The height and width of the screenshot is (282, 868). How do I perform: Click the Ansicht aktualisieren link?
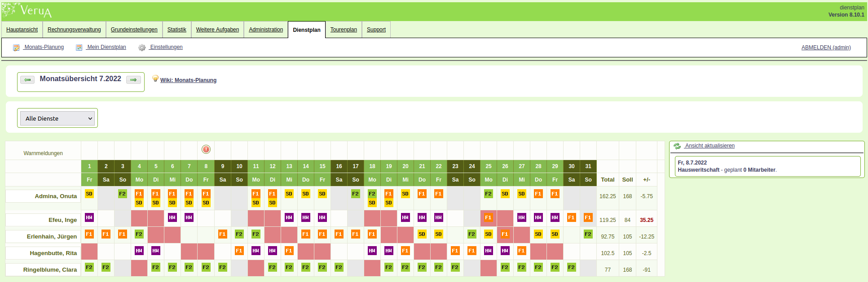pos(710,146)
